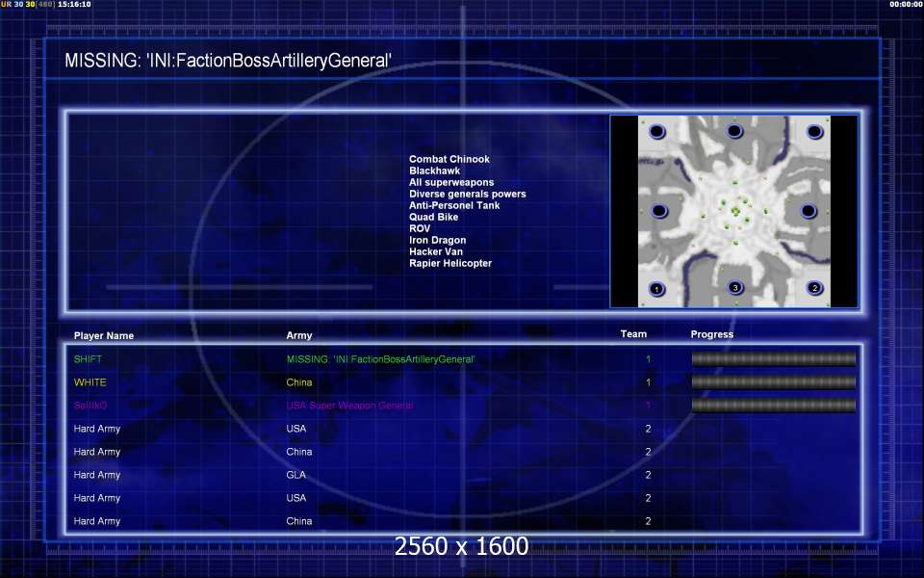Screen dimensions: 924x578
Task: Click the Army column header
Action: pos(298,335)
